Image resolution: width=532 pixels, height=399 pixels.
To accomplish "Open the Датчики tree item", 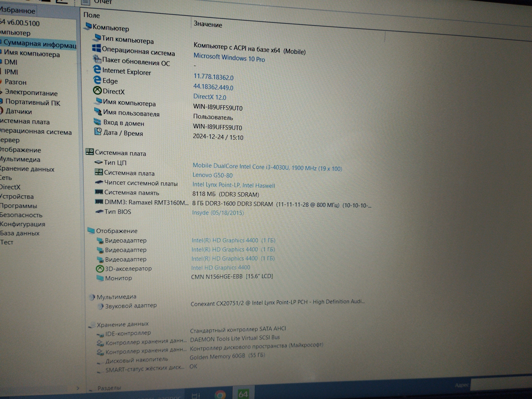I will point(19,111).
